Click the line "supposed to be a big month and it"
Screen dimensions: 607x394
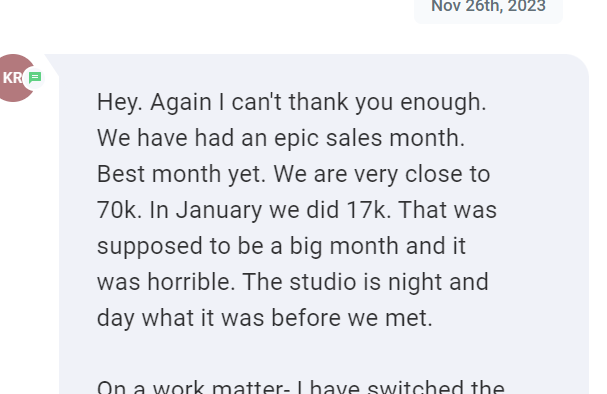pyautogui.click(x=281, y=246)
